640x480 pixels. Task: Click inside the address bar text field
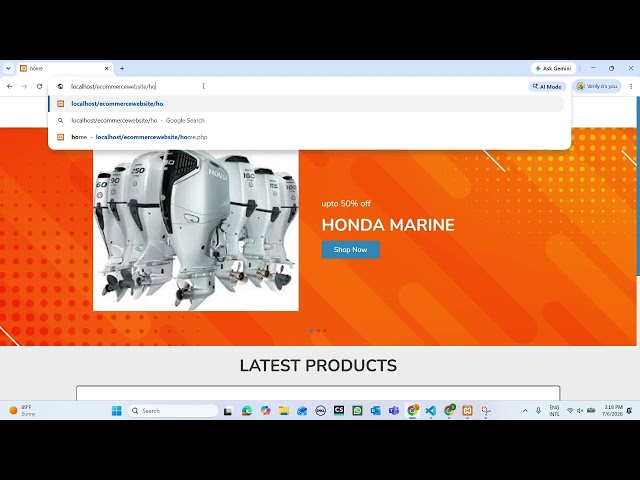pos(286,87)
